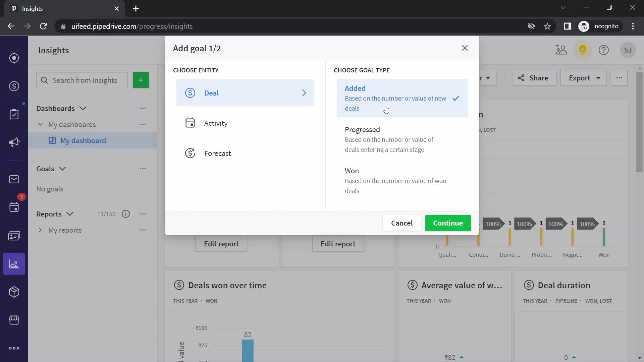Open the SJ account avatar menu
Screen dimensions: 644x362
tap(628, 50)
